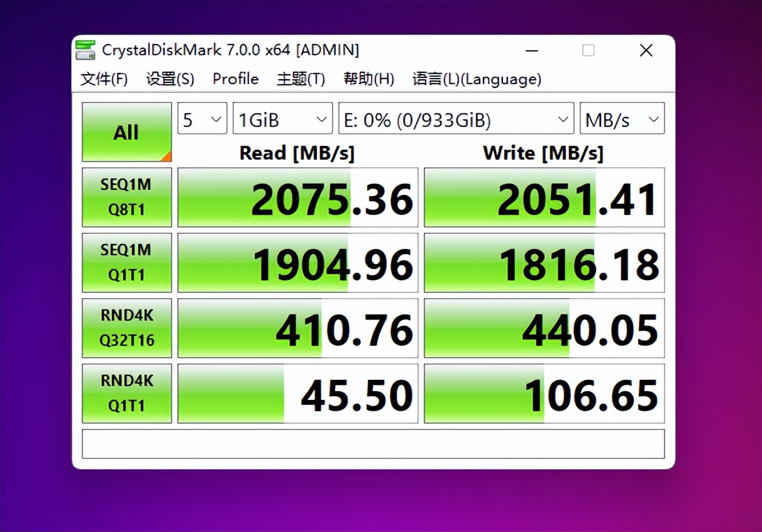This screenshot has height=532, width=762.
Task: Start the SEQ1M Q1T1 test
Action: tap(126, 263)
